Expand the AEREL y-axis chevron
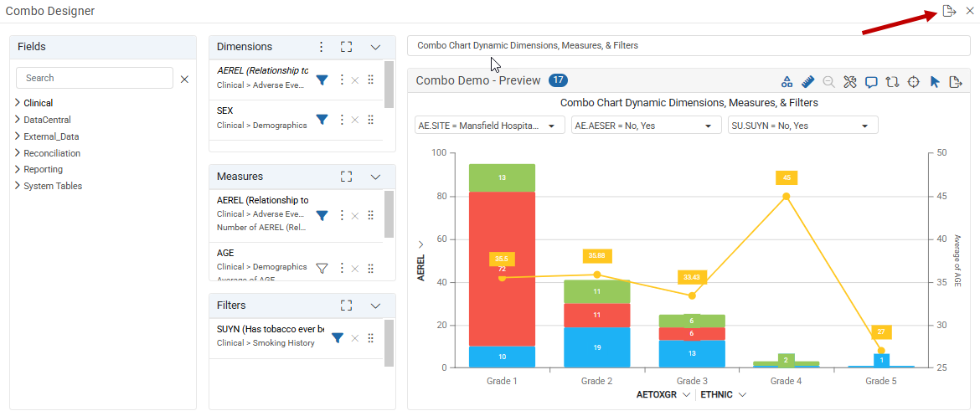This screenshot has height=411, width=980. click(420, 244)
